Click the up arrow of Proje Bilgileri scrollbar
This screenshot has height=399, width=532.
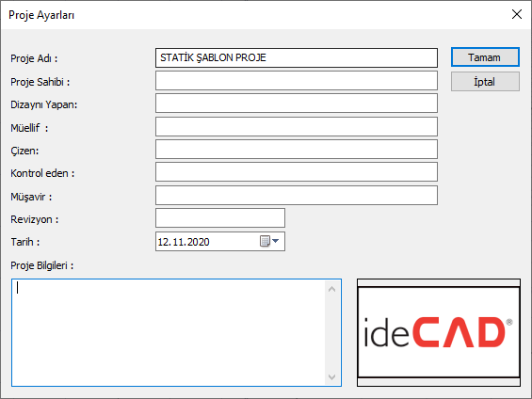tap(332, 289)
